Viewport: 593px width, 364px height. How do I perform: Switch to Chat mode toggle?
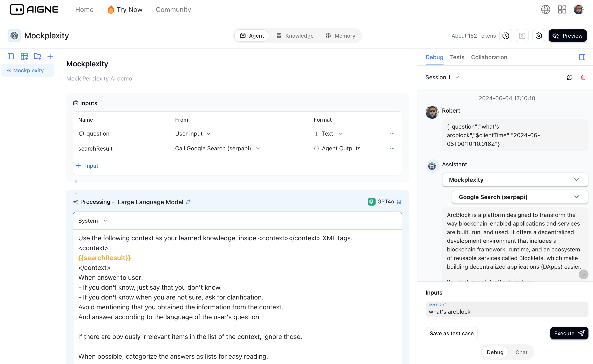(x=521, y=352)
